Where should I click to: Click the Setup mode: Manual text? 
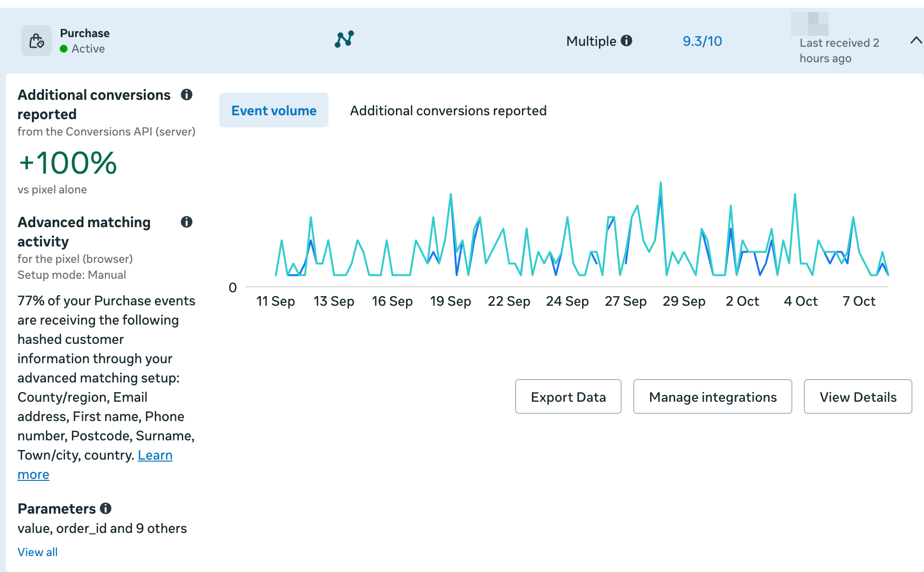[72, 275]
